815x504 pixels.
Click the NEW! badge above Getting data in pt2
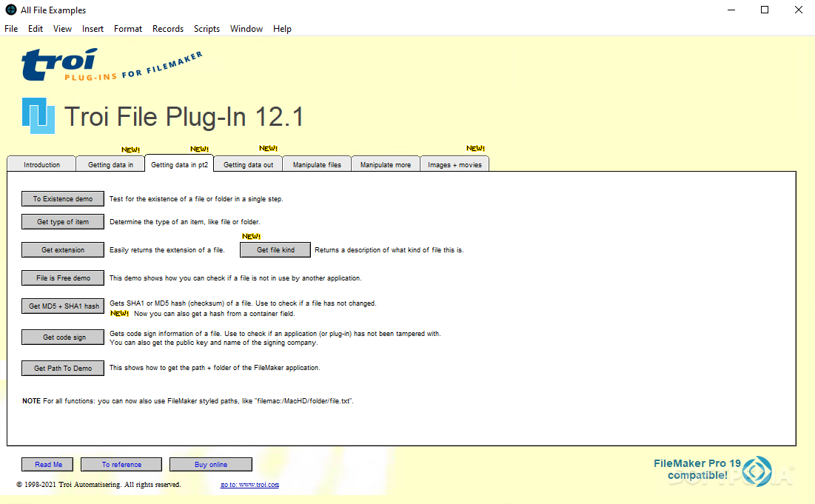pos(200,149)
